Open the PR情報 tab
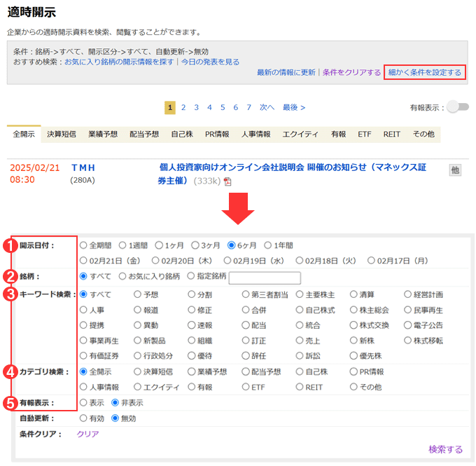The height and width of the screenshot is (466, 476). [217, 134]
